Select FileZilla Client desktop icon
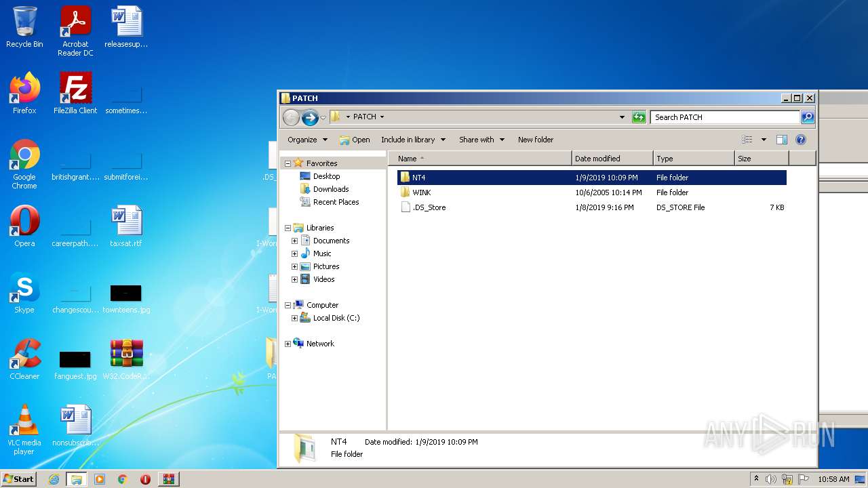Viewport: 868px width, 488px height. pos(75,94)
